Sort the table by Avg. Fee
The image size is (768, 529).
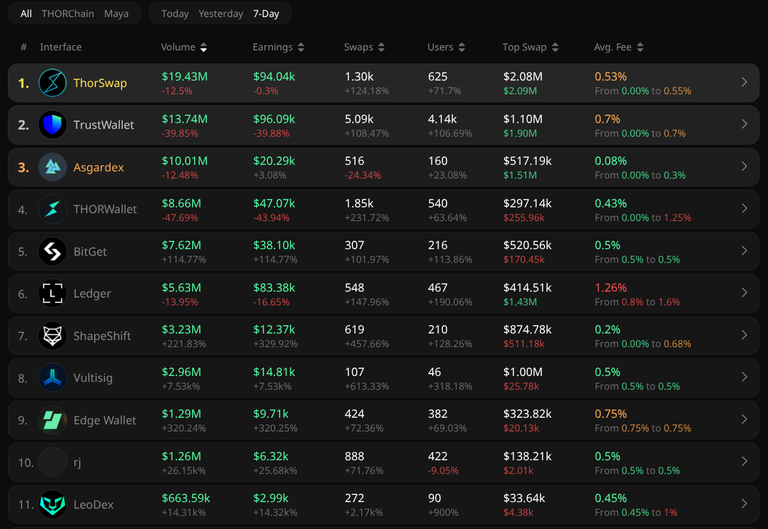pos(618,47)
